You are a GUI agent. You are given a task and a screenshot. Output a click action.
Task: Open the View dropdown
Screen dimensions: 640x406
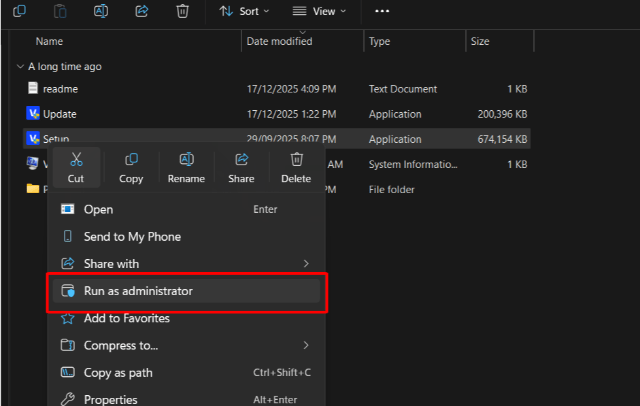pyautogui.click(x=319, y=11)
